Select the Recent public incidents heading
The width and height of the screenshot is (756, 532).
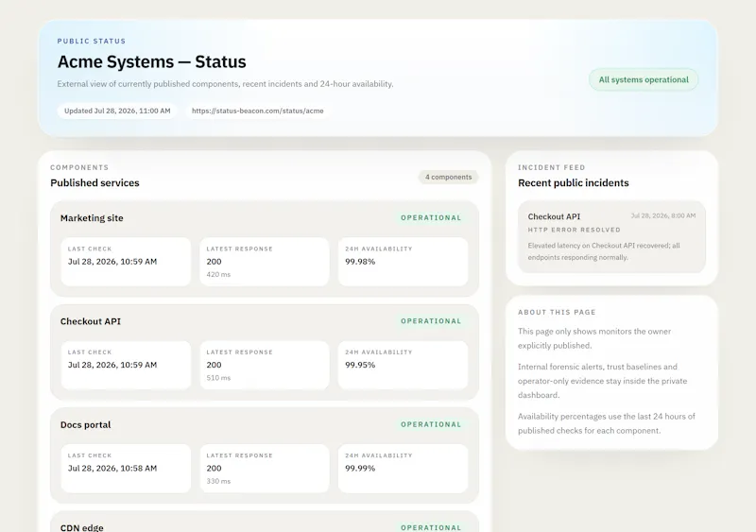[x=574, y=182]
